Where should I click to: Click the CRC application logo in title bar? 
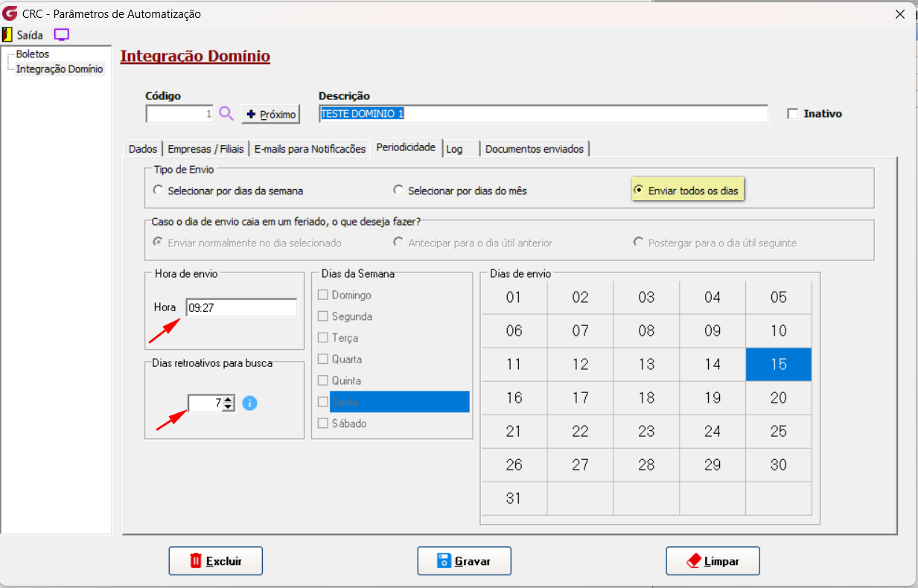pos(10,13)
